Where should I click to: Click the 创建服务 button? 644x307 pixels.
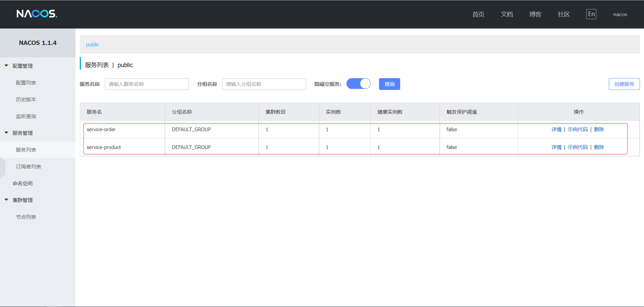click(x=624, y=84)
